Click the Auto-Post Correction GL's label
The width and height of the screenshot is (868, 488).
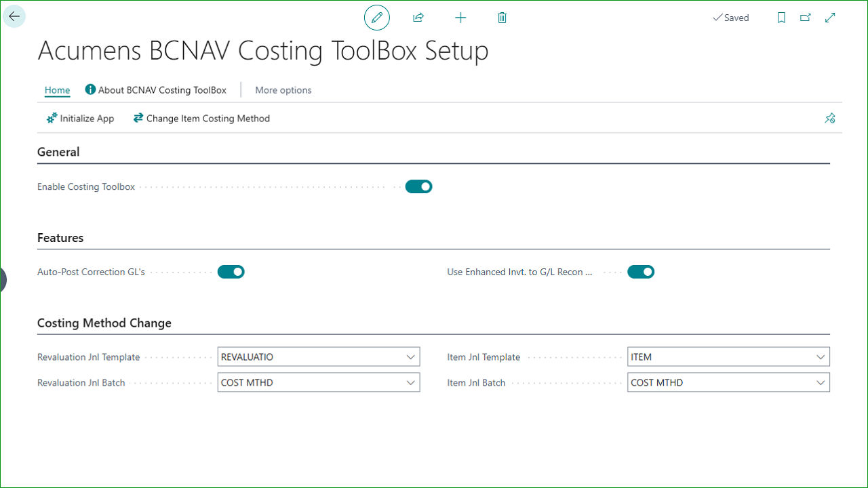[x=91, y=272]
